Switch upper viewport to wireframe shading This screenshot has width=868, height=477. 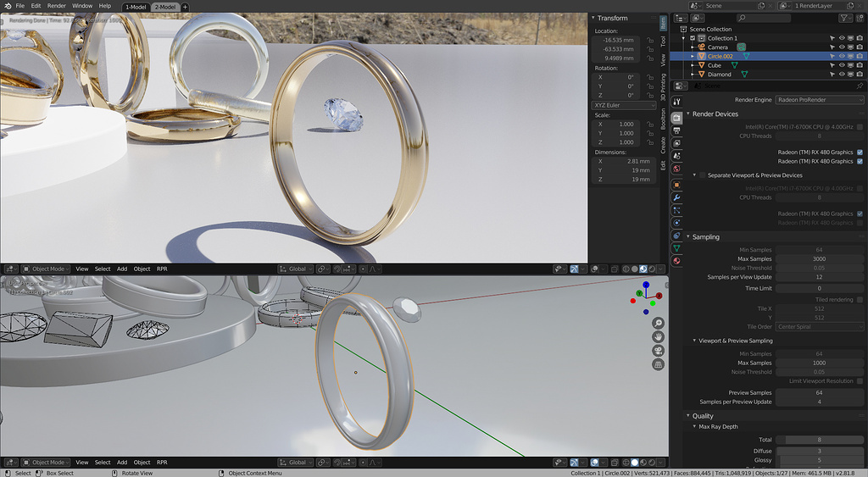click(626, 269)
